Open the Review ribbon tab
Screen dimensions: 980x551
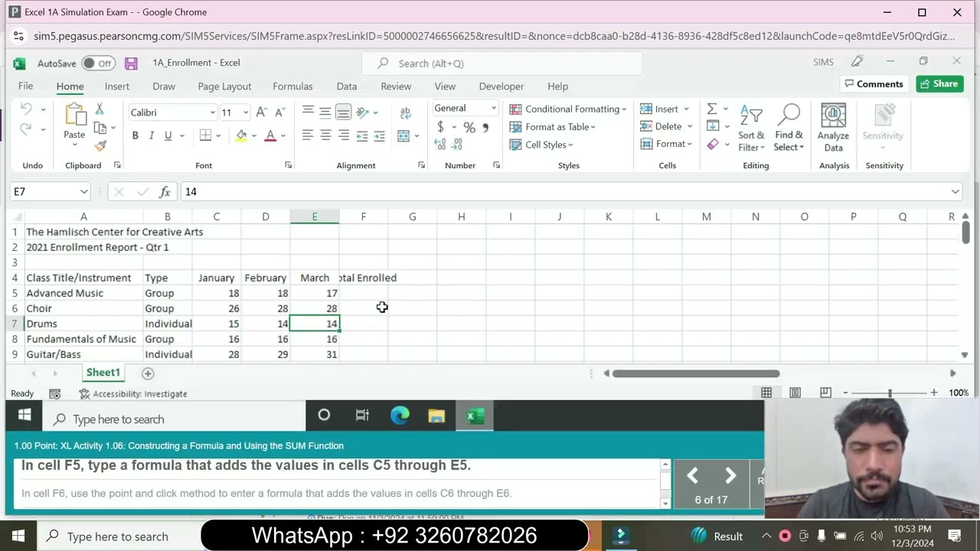coord(396,86)
